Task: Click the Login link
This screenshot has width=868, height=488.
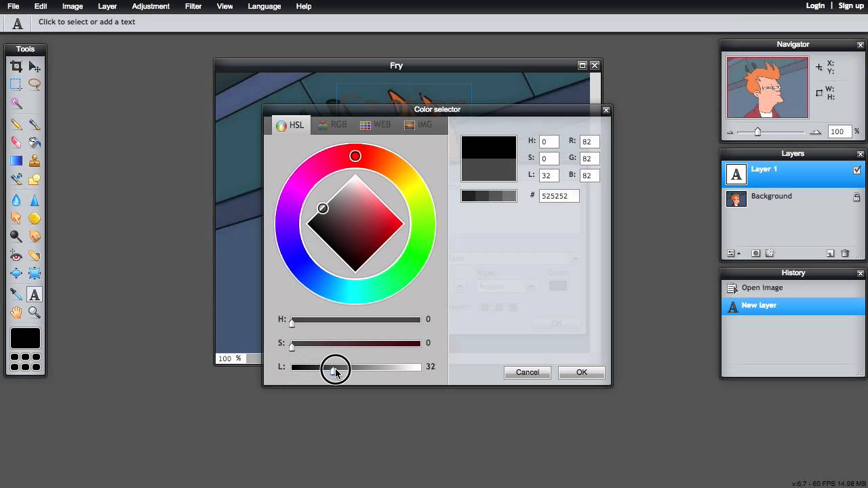Action: click(x=815, y=6)
